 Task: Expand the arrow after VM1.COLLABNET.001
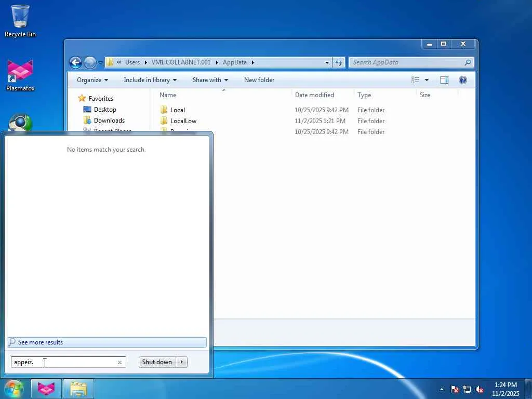(217, 62)
